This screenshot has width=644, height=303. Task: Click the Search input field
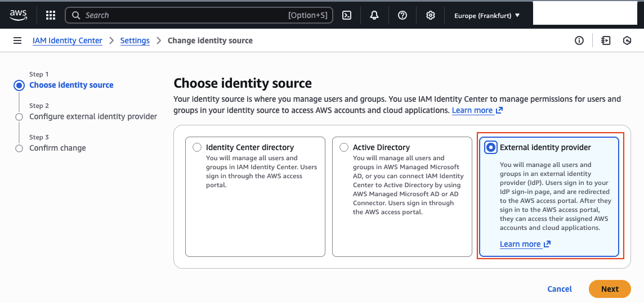199,16
